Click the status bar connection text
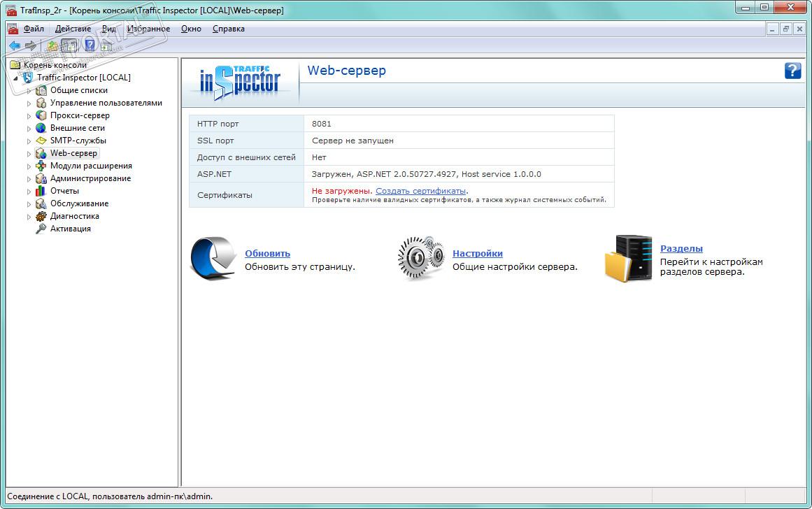 tap(110, 496)
